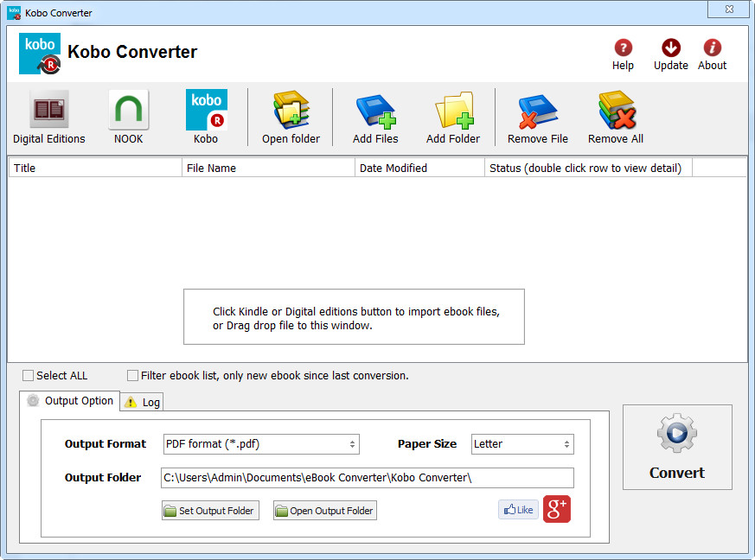Open the Digital Editions importer
This screenshot has height=560, width=755.
[49, 117]
